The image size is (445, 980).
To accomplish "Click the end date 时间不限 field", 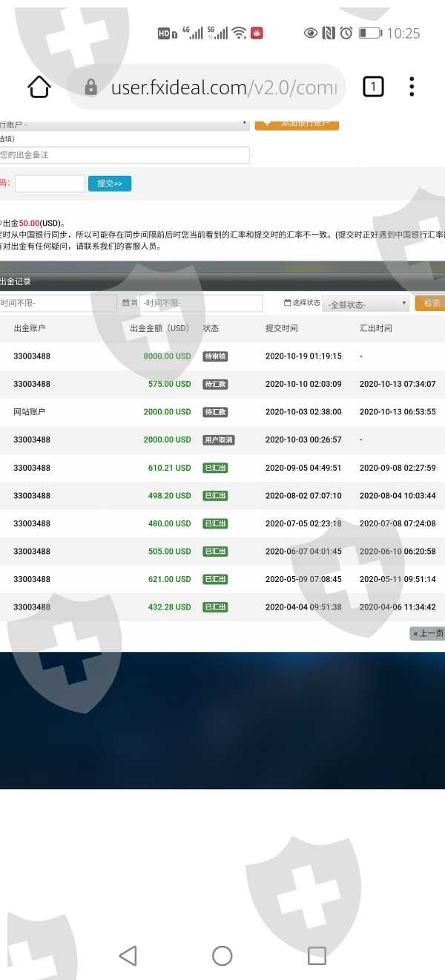I will coord(201,303).
